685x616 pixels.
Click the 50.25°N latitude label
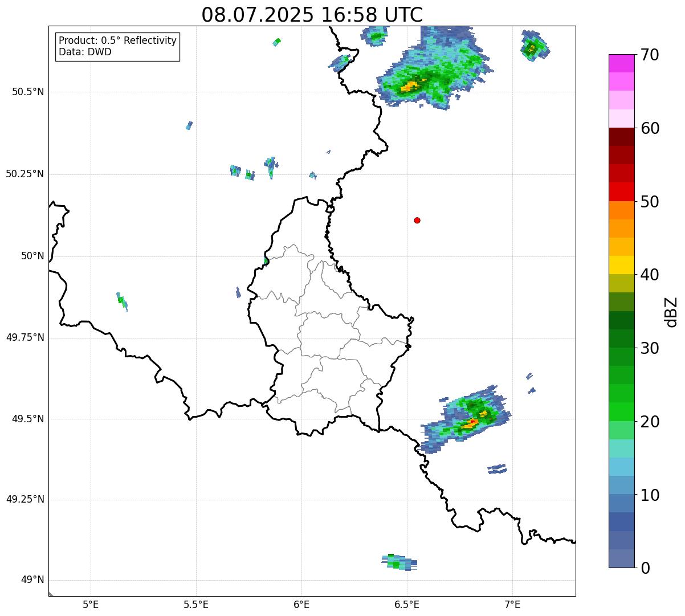[25, 174]
